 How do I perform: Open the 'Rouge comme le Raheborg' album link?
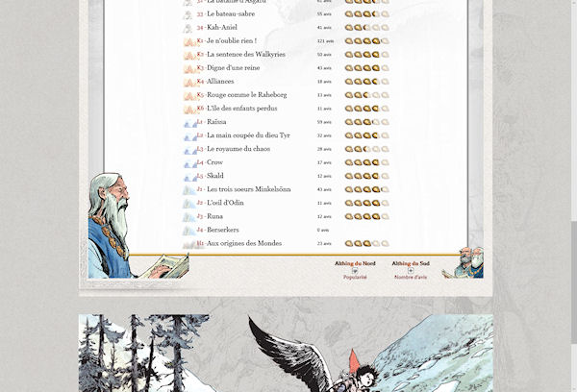[x=246, y=95]
